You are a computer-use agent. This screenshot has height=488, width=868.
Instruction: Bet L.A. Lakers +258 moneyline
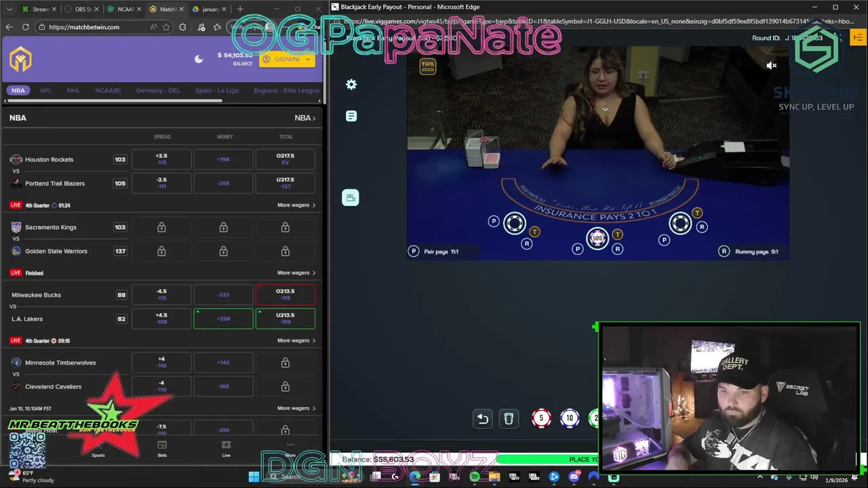(x=224, y=319)
